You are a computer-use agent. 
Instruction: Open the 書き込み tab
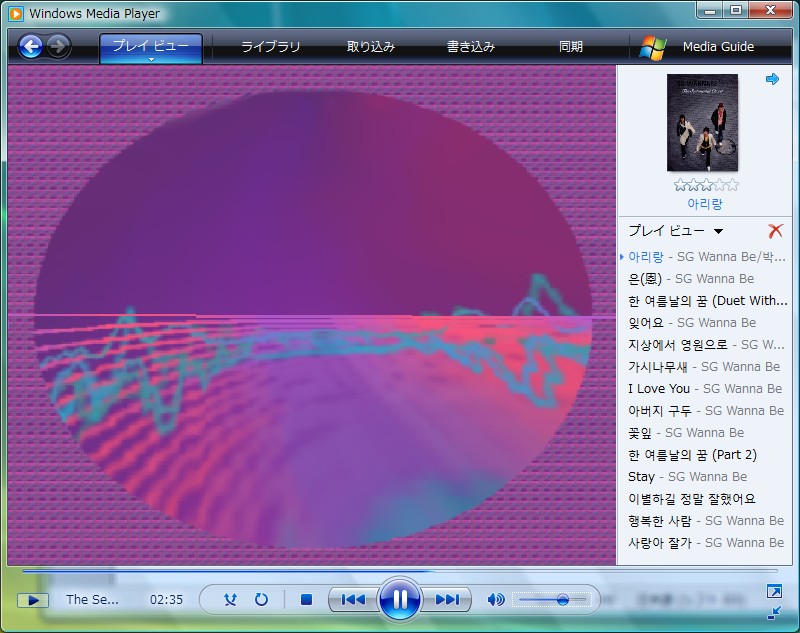tap(471, 46)
